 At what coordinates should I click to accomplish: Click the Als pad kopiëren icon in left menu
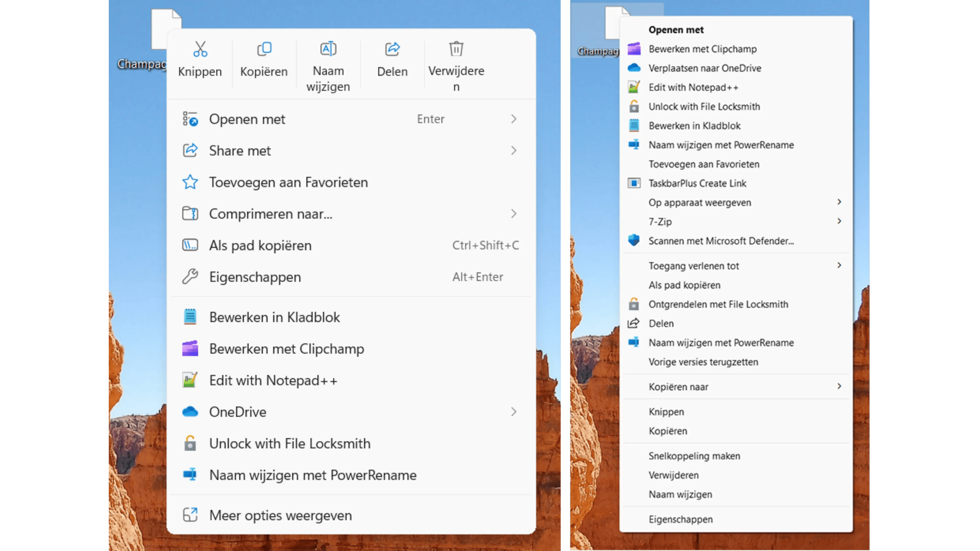(190, 245)
